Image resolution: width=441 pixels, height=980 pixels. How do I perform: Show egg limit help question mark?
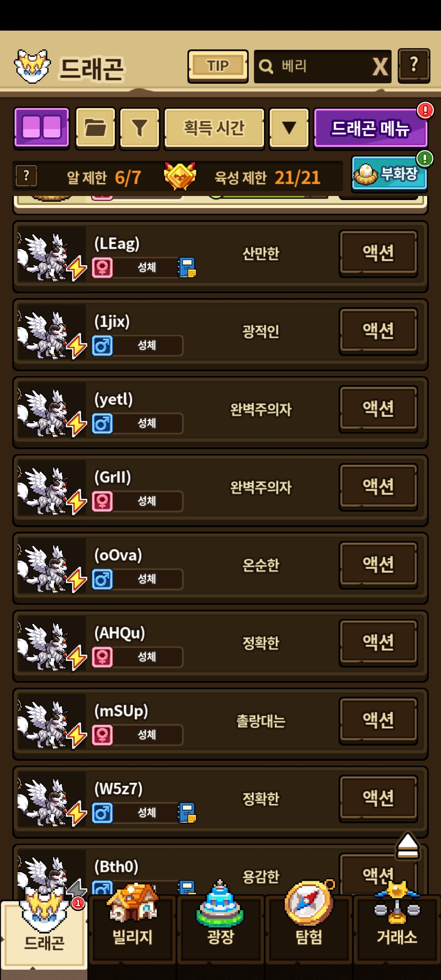pos(27,176)
